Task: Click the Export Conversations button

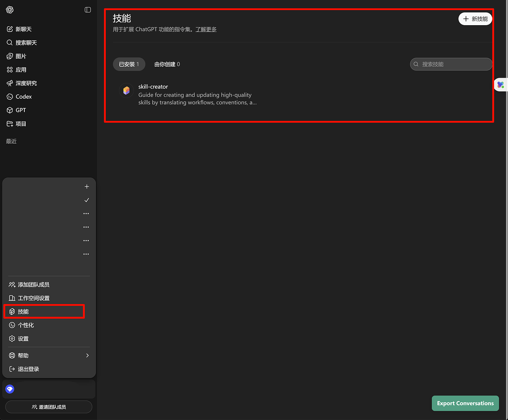Action: [x=465, y=403]
